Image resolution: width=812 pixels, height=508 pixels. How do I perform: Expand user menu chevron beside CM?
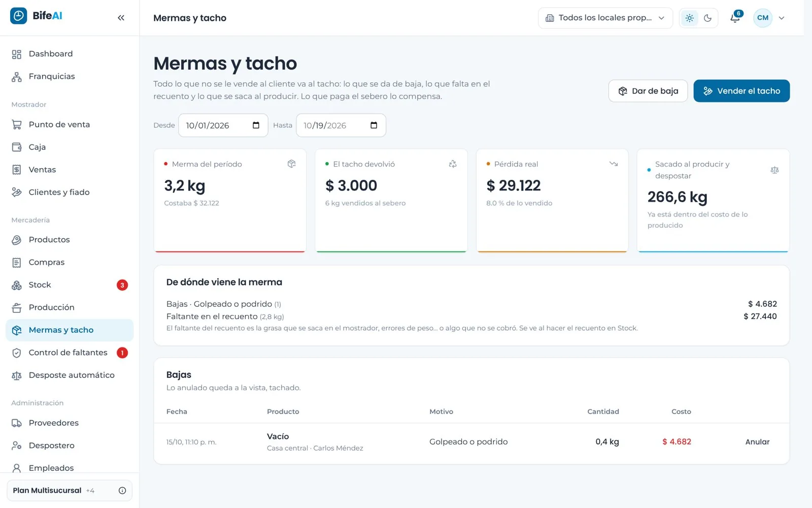782,18
